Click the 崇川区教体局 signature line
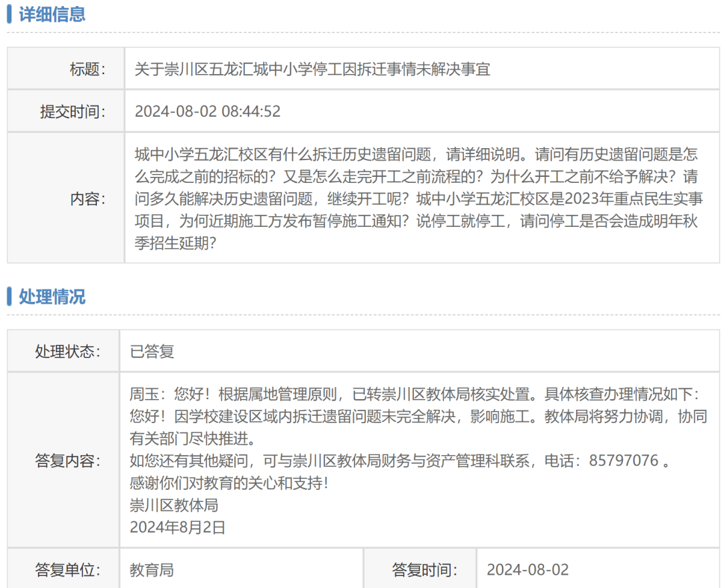This screenshot has width=721, height=588. pyautogui.click(x=174, y=505)
